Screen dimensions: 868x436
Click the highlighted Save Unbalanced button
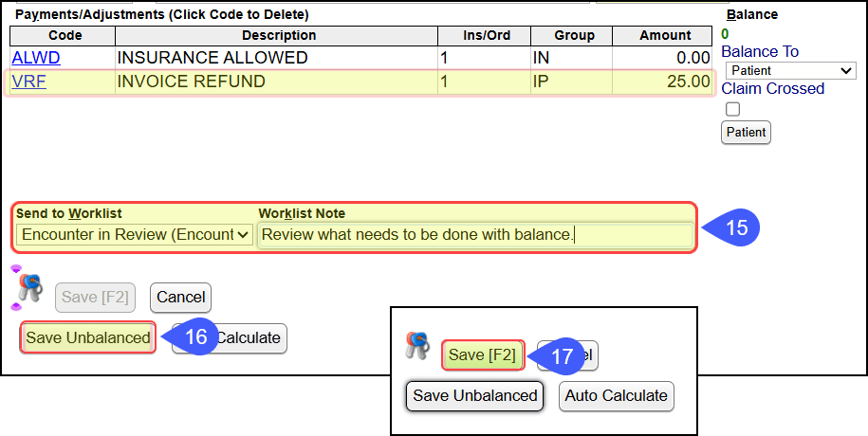point(88,337)
